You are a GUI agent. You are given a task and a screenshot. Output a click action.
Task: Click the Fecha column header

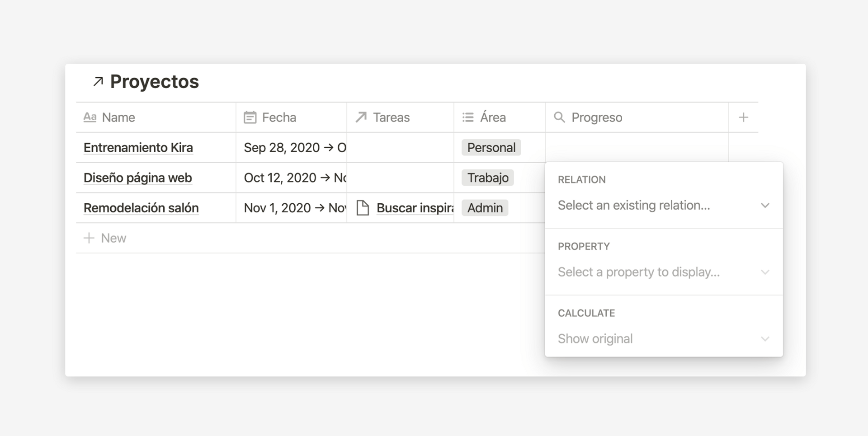278,117
